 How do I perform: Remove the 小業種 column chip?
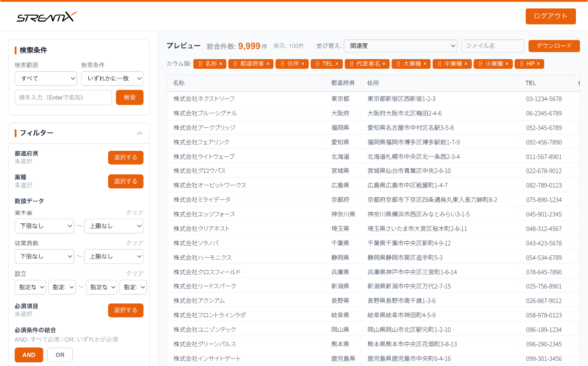click(x=507, y=64)
